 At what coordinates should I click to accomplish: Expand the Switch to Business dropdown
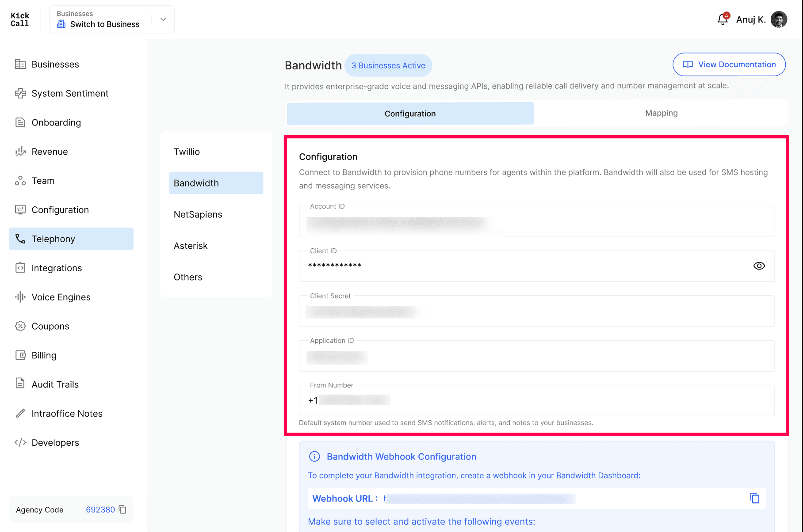pos(163,19)
